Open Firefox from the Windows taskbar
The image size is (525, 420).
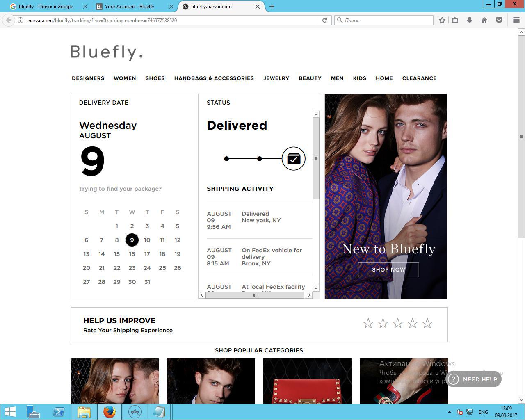point(109,412)
